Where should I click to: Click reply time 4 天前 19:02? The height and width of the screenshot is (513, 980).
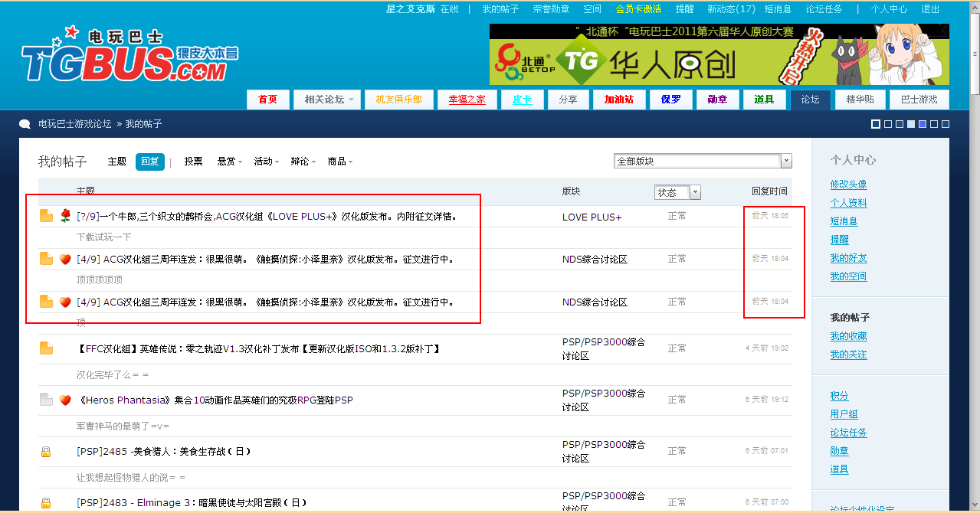tap(767, 348)
